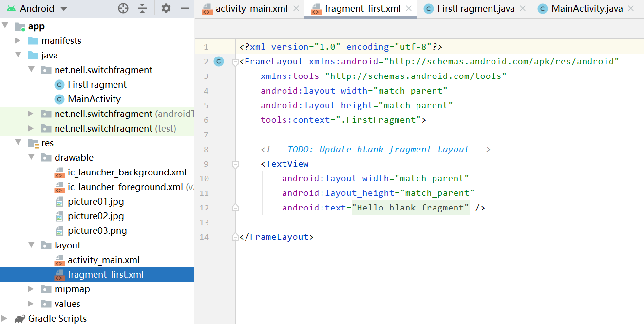Click the related class gutter icon on line 2

[x=219, y=61]
